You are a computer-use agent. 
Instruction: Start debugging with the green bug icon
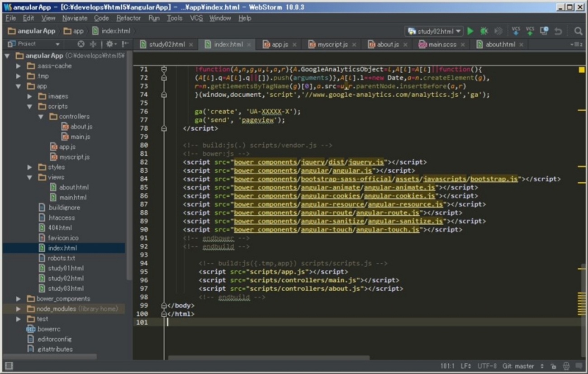point(484,31)
